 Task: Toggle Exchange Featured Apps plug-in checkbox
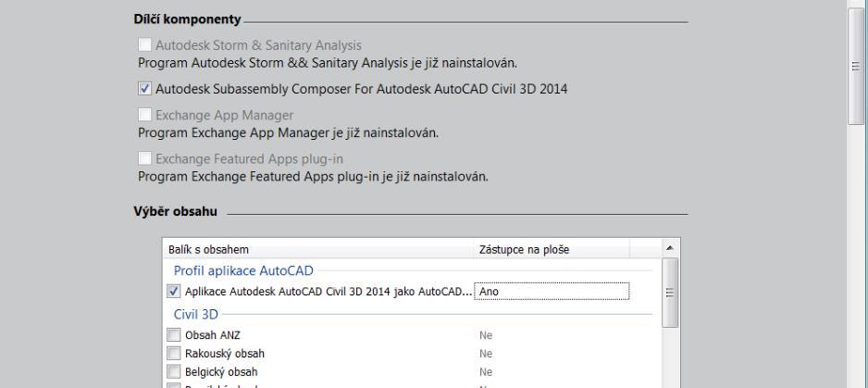pyautogui.click(x=144, y=158)
